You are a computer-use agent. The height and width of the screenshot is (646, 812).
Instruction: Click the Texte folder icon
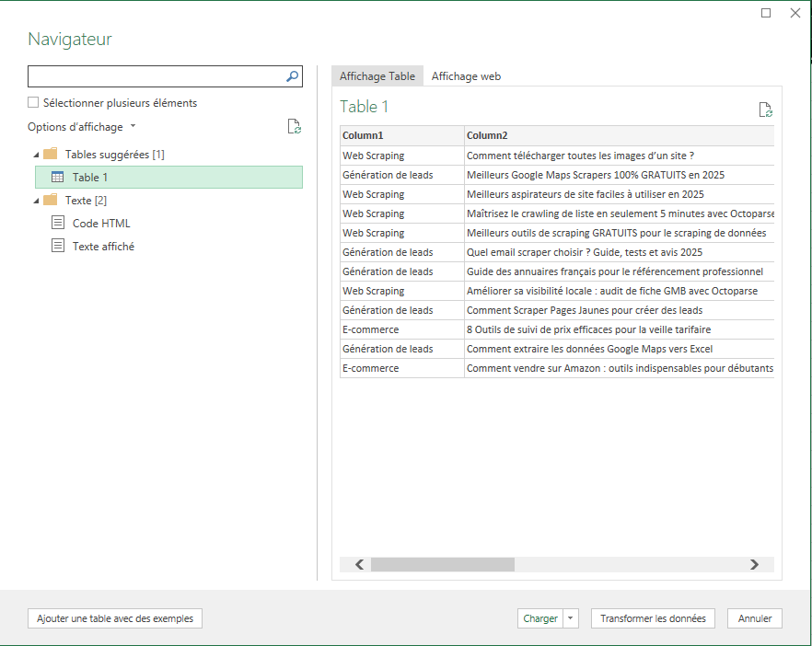pos(51,200)
